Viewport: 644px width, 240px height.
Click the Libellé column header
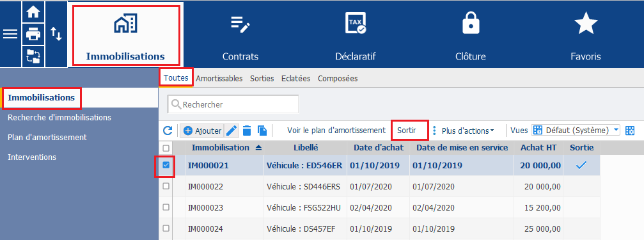(306, 148)
